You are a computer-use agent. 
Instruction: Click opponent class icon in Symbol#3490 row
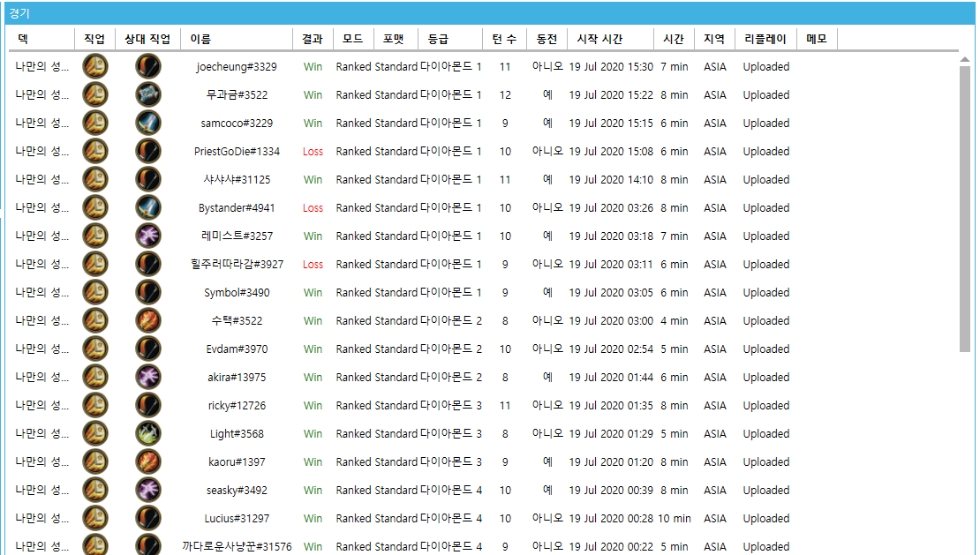[x=148, y=292]
